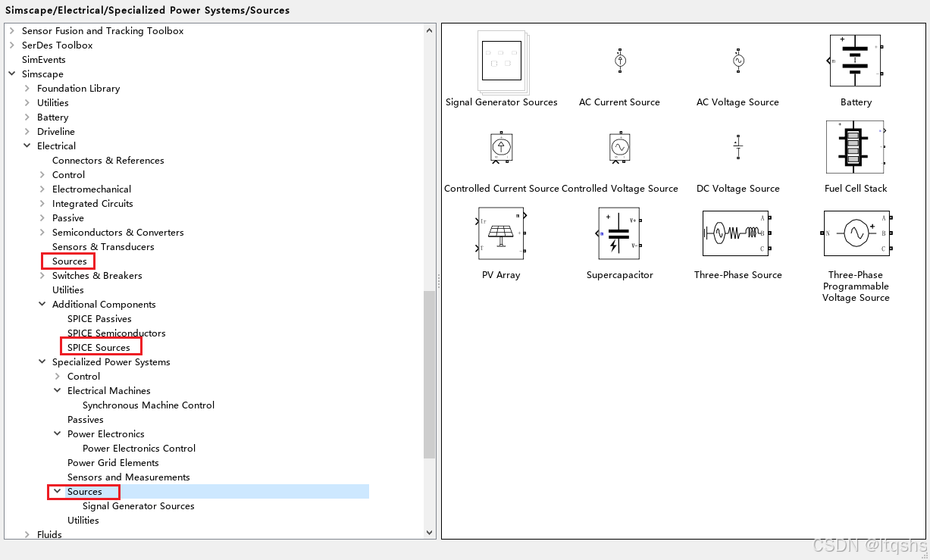Select the Battery block icon
This screenshot has height=560, width=930.
(856, 61)
